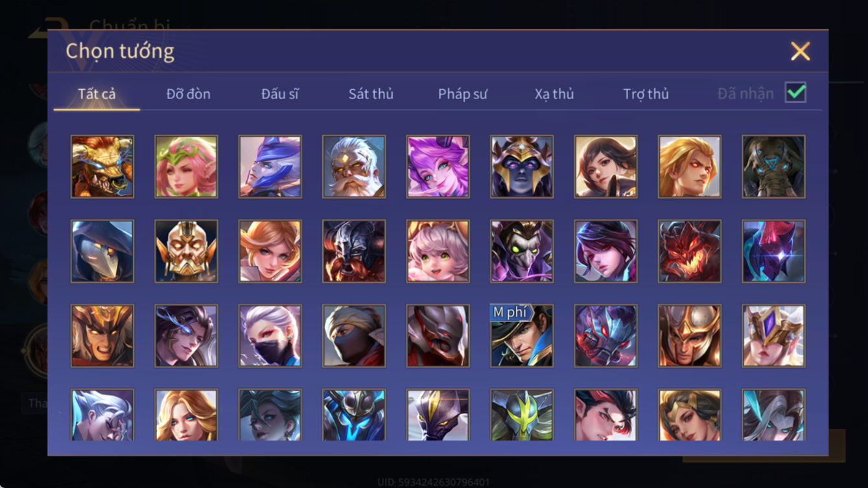Screen dimensions: 868x488
Task: Filter heroes by 'Xạ thủ' tab
Action: click(x=554, y=94)
